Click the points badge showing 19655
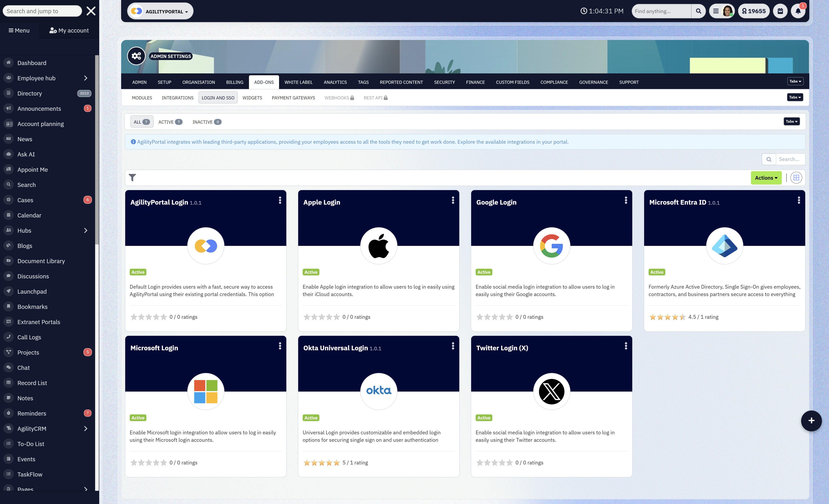 tap(754, 11)
